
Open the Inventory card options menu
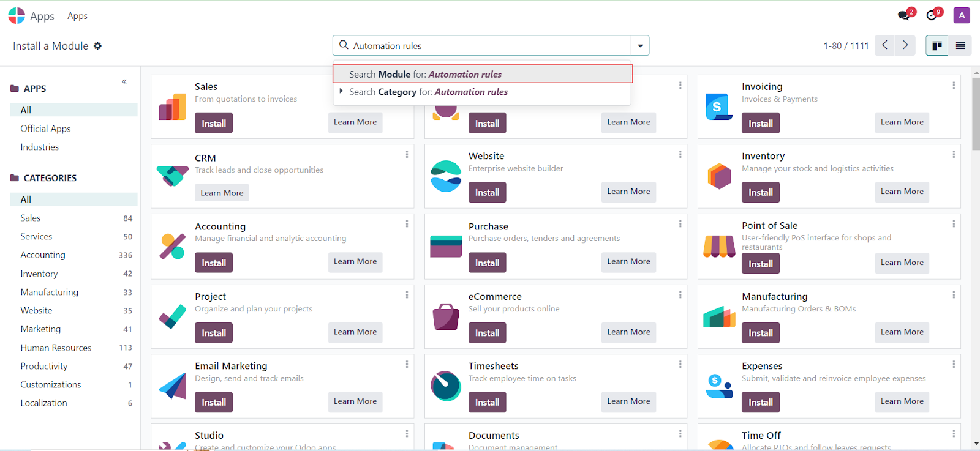(954, 154)
